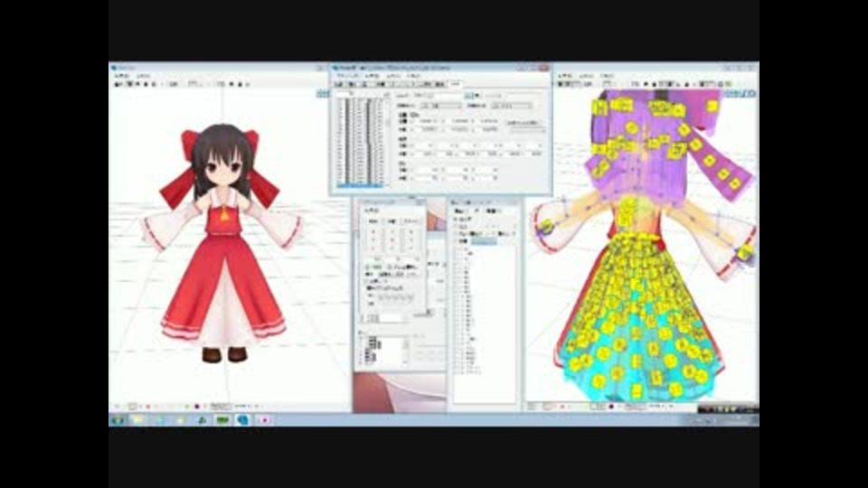Click the red dot icon in left view footer
The width and height of the screenshot is (868, 488).
(x=147, y=407)
